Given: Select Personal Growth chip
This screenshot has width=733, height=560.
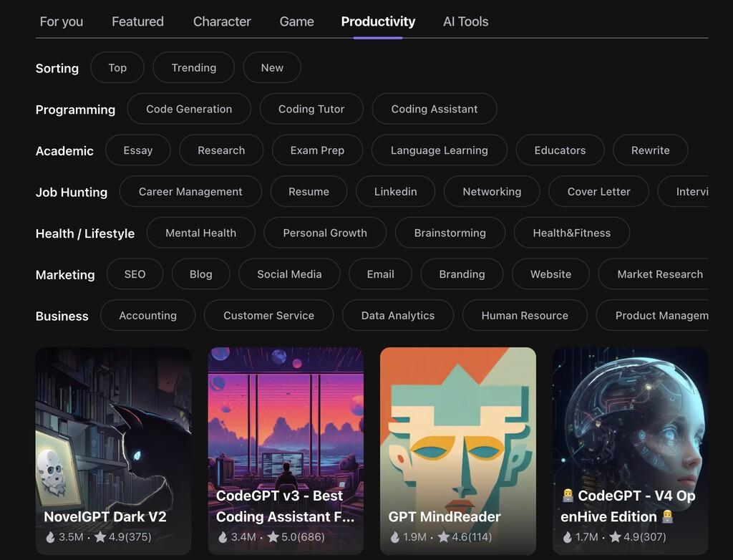Looking at the screenshot, I should click(x=325, y=233).
